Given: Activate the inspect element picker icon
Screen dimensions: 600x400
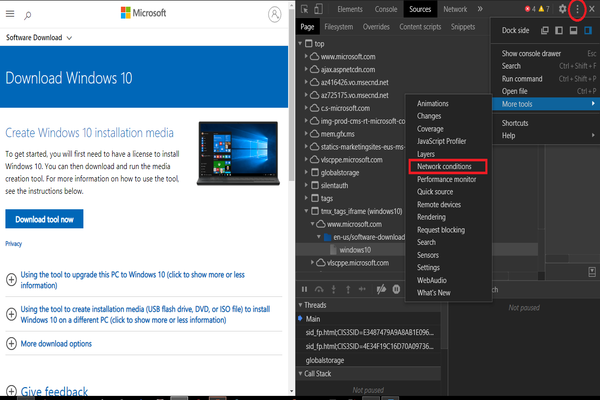Looking at the screenshot, I should click(x=305, y=9).
